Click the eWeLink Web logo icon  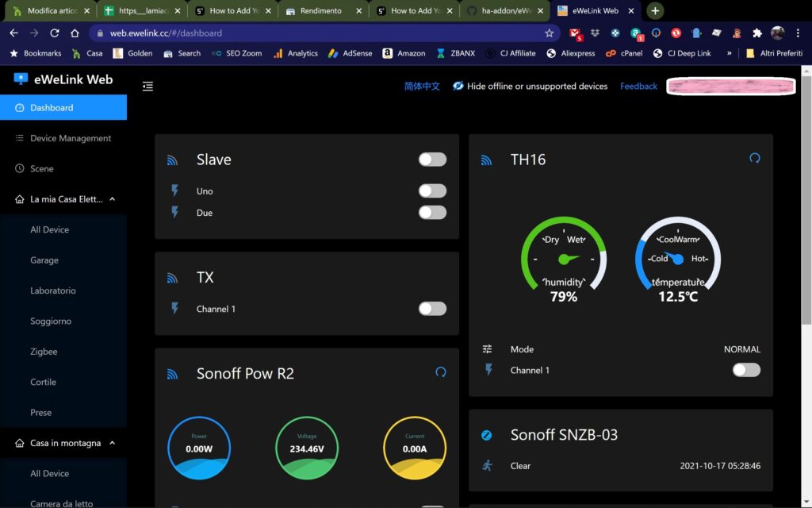pos(20,79)
